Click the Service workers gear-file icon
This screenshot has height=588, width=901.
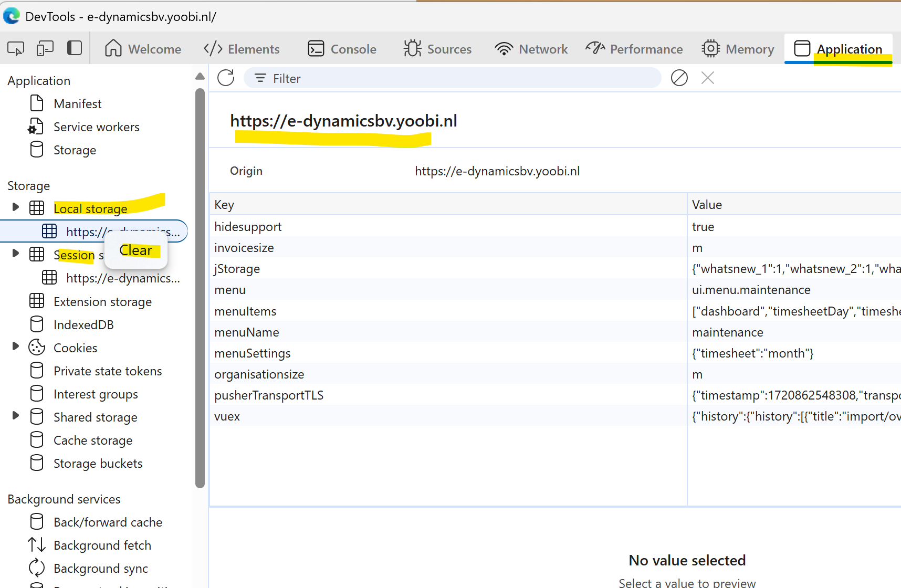36,127
